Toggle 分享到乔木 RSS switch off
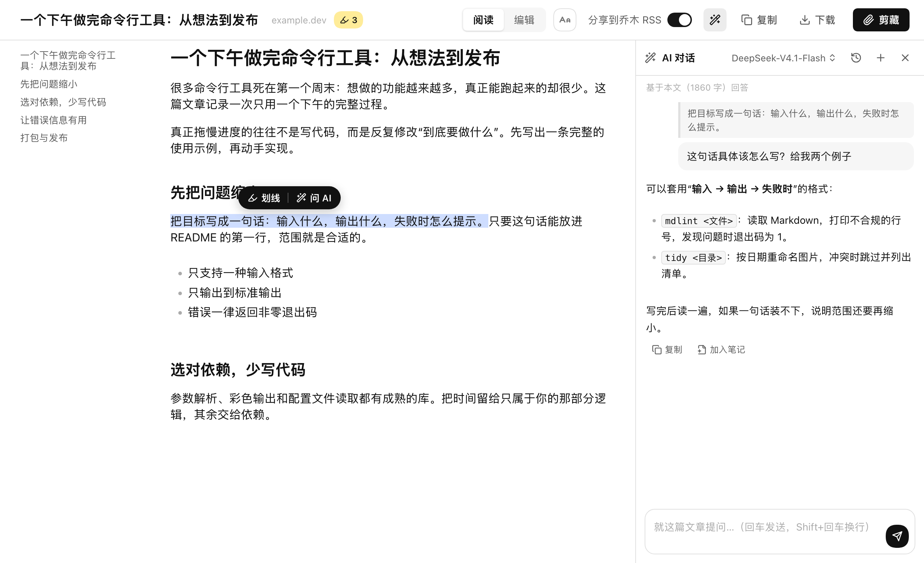 click(679, 20)
